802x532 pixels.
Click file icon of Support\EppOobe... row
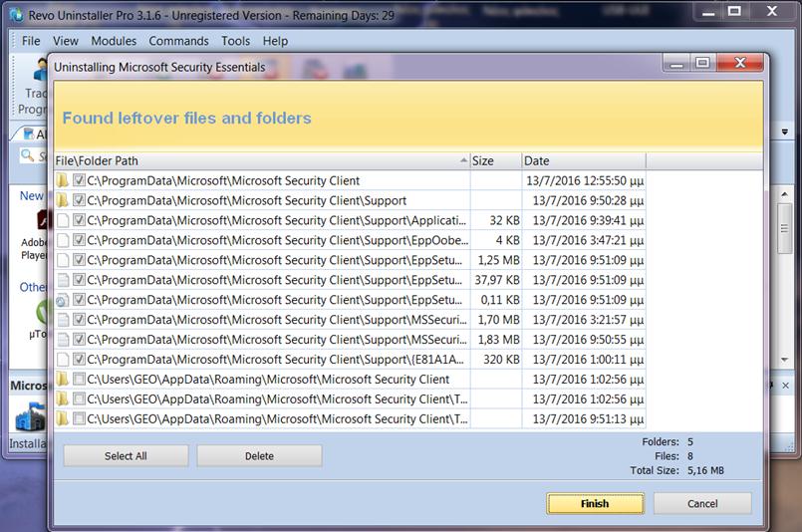pos(63,240)
